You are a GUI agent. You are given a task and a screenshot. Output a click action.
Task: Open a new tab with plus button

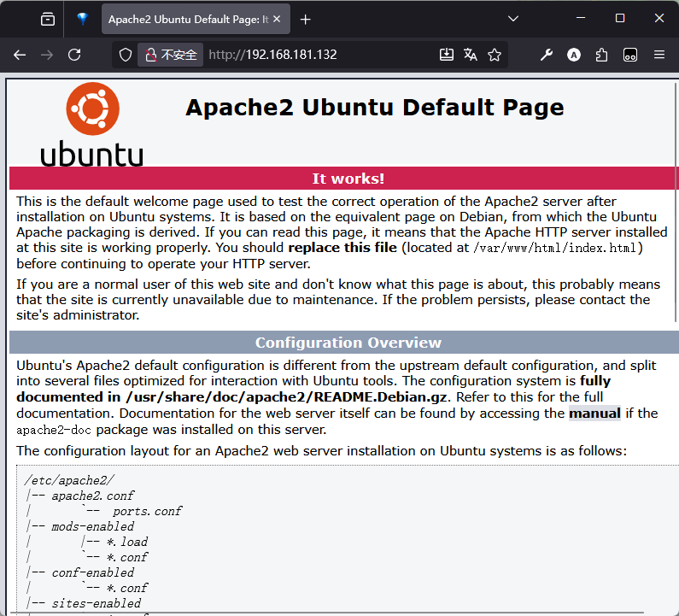tap(306, 19)
